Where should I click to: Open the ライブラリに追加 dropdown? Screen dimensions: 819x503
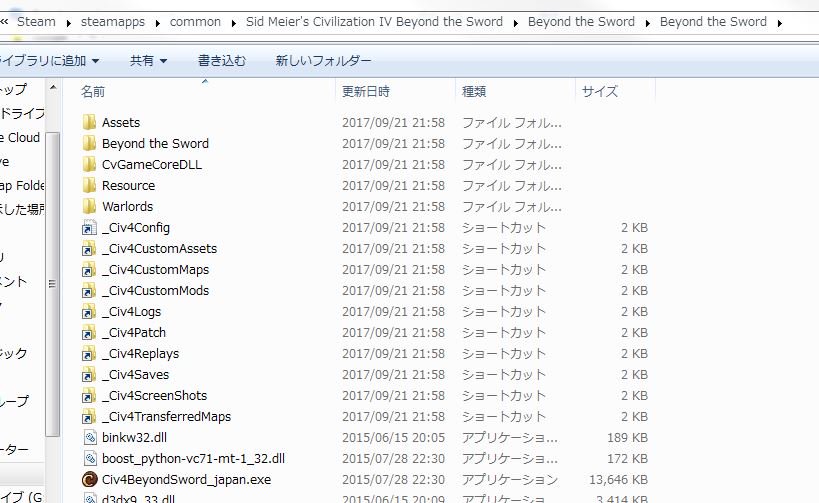50,61
